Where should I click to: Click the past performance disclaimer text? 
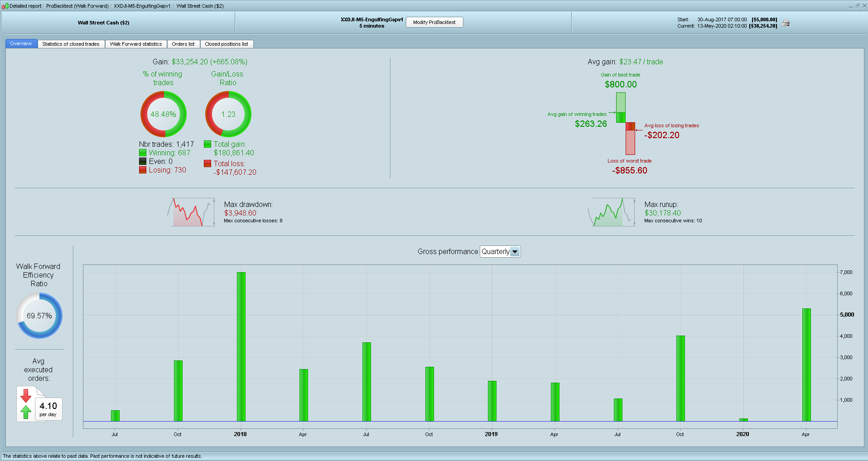[x=102, y=456]
